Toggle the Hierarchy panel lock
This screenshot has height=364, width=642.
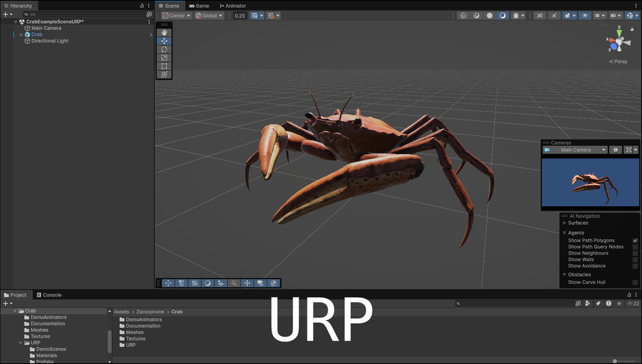142,6
